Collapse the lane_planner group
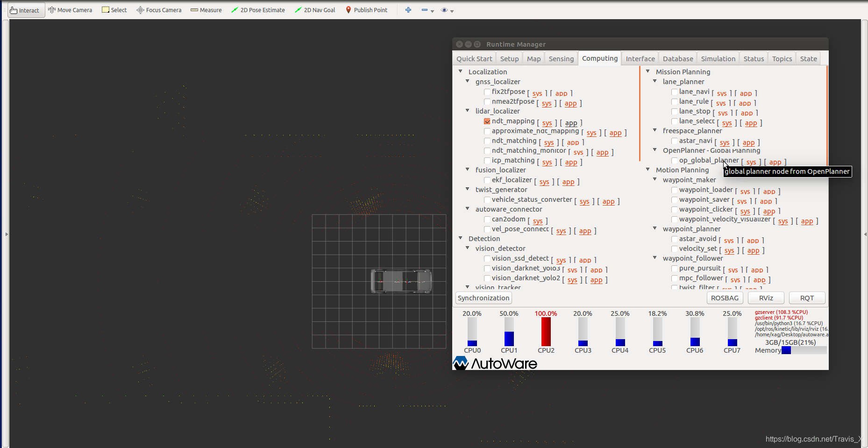 click(x=655, y=81)
